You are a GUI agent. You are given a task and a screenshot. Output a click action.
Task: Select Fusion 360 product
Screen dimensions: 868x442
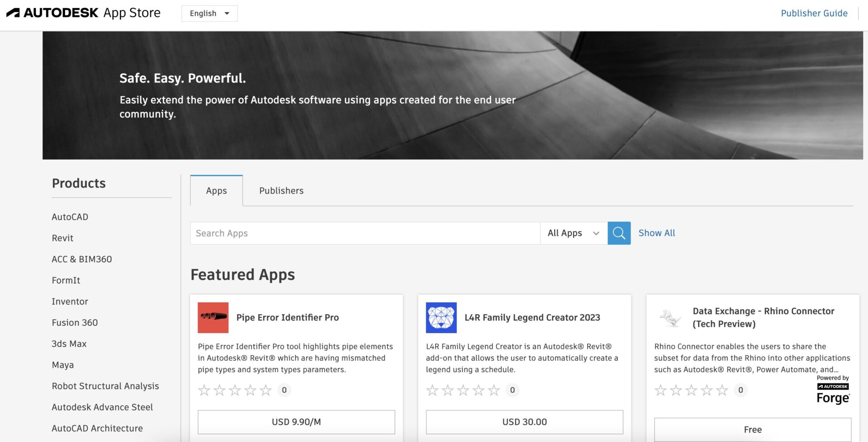tap(75, 323)
